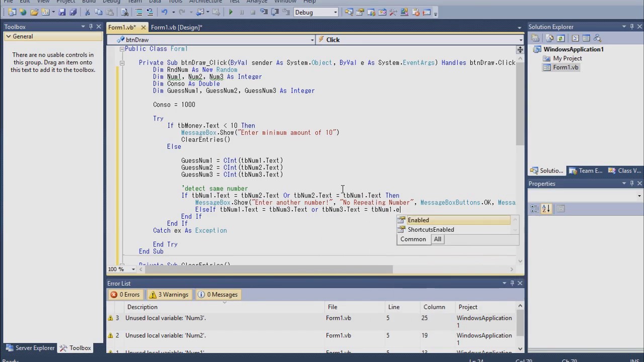This screenshot has height=362, width=644.
Task: Click Solution Explorer Properties icon
Action: [x=535, y=38]
